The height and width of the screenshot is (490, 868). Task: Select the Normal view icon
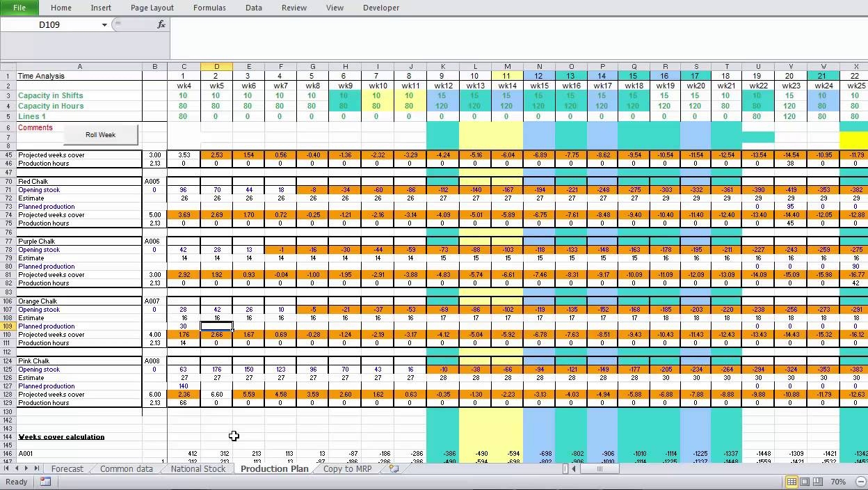tap(791, 481)
